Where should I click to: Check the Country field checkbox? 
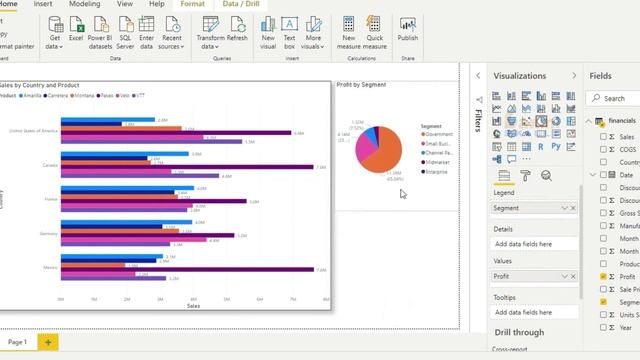(603, 162)
